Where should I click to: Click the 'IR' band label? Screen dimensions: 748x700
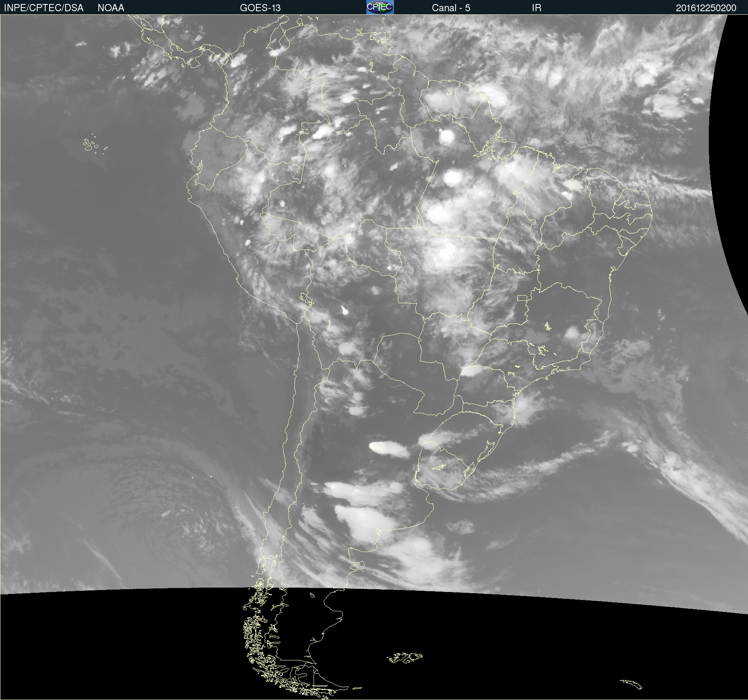536,8
